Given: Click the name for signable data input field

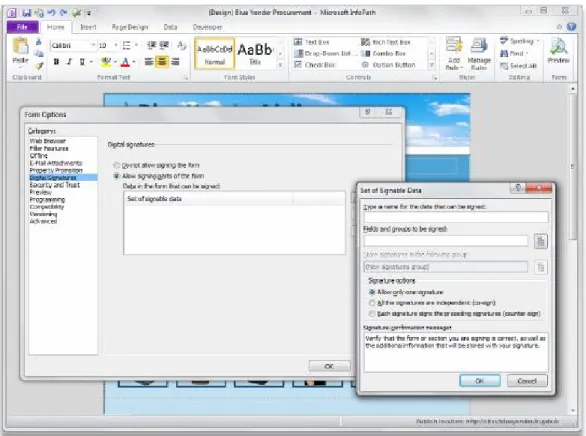Looking at the screenshot, I should pos(456,217).
